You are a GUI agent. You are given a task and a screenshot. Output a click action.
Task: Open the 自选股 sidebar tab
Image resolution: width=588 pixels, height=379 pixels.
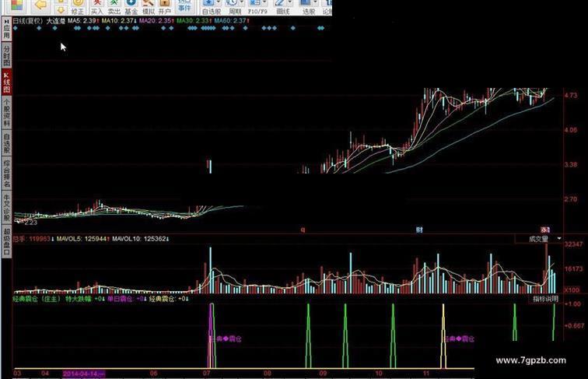(x=6, y=142)
